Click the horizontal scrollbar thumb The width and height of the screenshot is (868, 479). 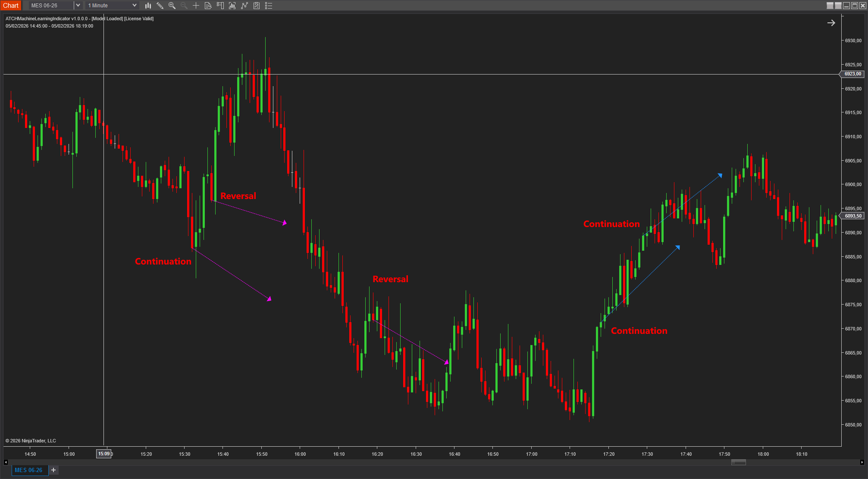click(x=739, y=462)
